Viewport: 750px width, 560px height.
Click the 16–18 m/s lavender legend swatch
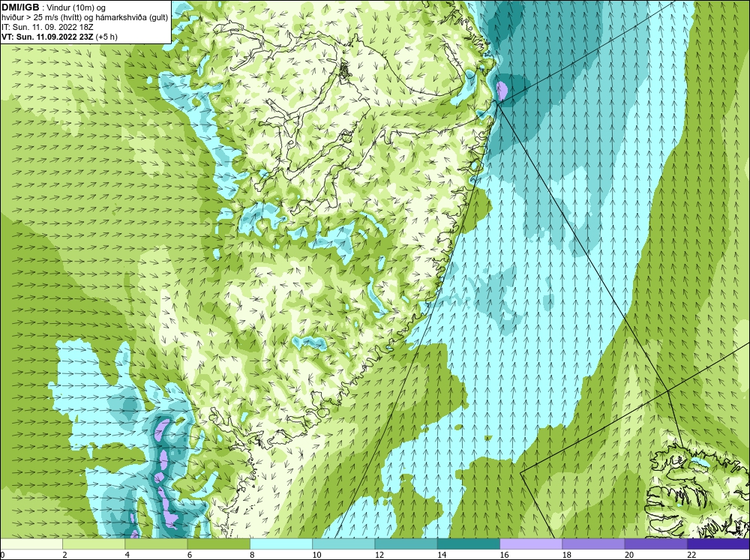tap(531, 544)
